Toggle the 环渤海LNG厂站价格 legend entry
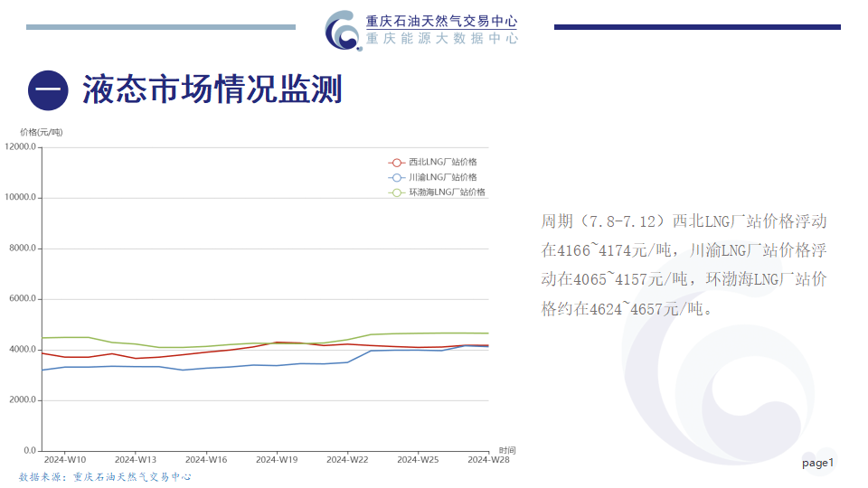The width and height of the screenshot is (868, 488). [x=437, y=192]
